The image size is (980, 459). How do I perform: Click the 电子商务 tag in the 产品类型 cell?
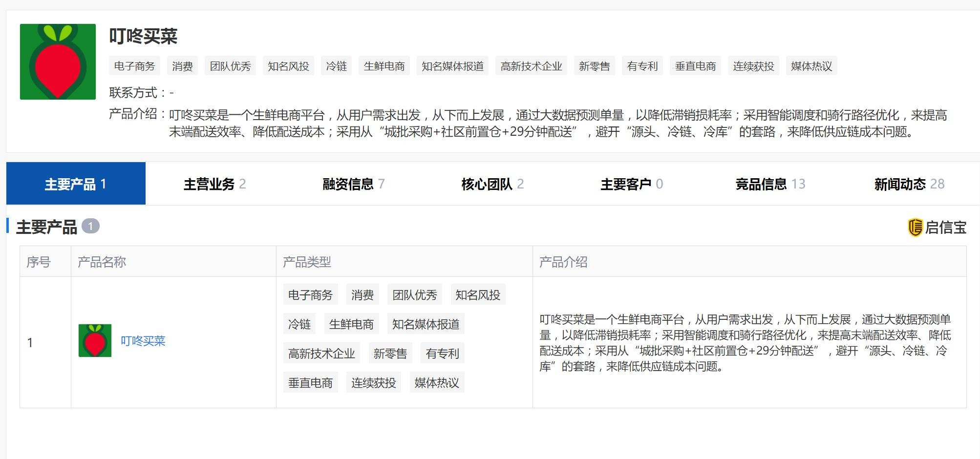tap(311, 295)
